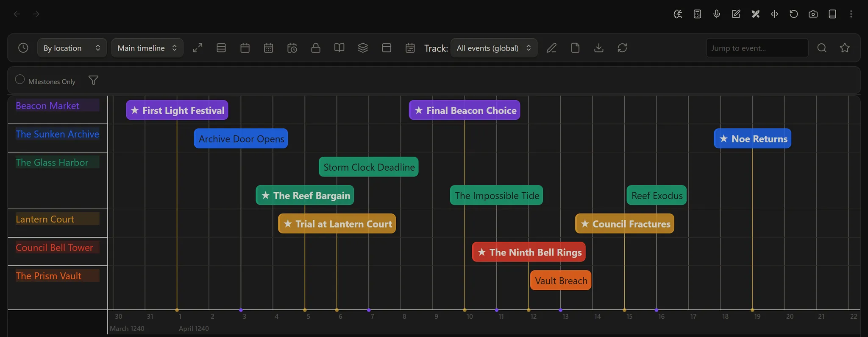Click the camera snapshot icon
The image size is (868, 337).
[813, 14]
